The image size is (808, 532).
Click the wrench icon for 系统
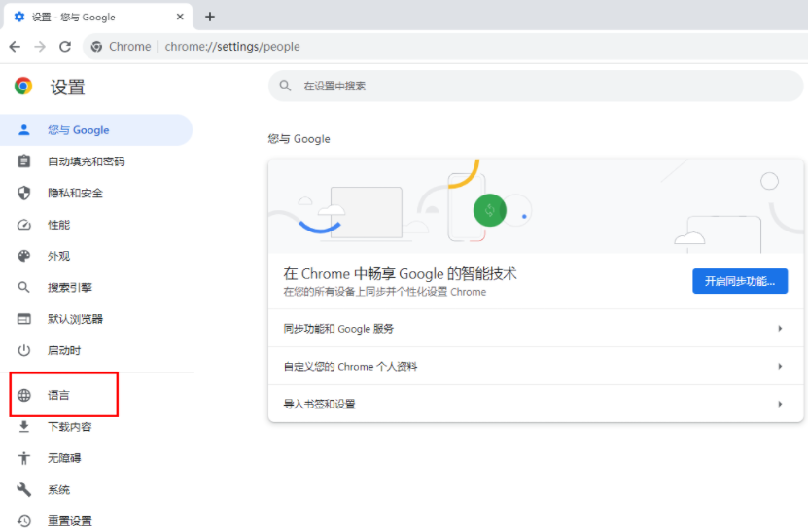tap(23, 490)
